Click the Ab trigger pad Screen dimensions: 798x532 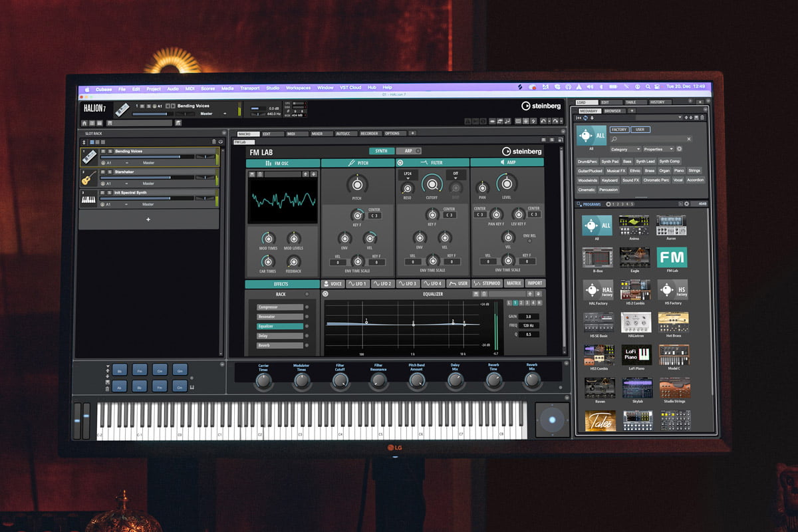[x=120, y=386]
